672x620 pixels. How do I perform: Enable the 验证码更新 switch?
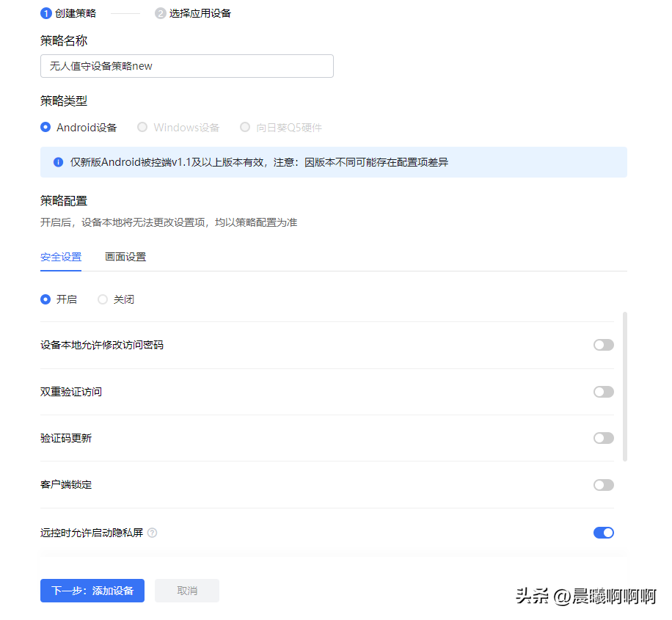603,438
